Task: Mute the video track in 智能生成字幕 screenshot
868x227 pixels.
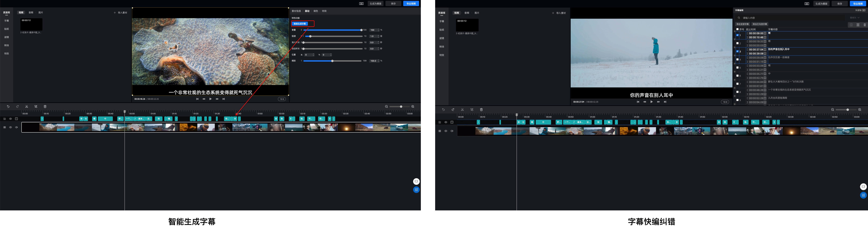Action: click(x=16, y=127)
